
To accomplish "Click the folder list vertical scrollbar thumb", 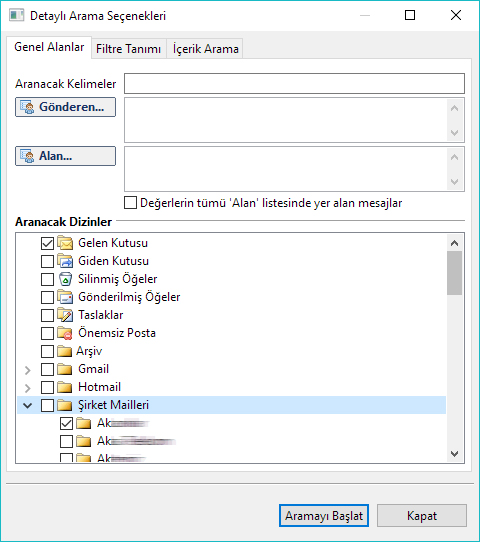I will tap(454, 273).
